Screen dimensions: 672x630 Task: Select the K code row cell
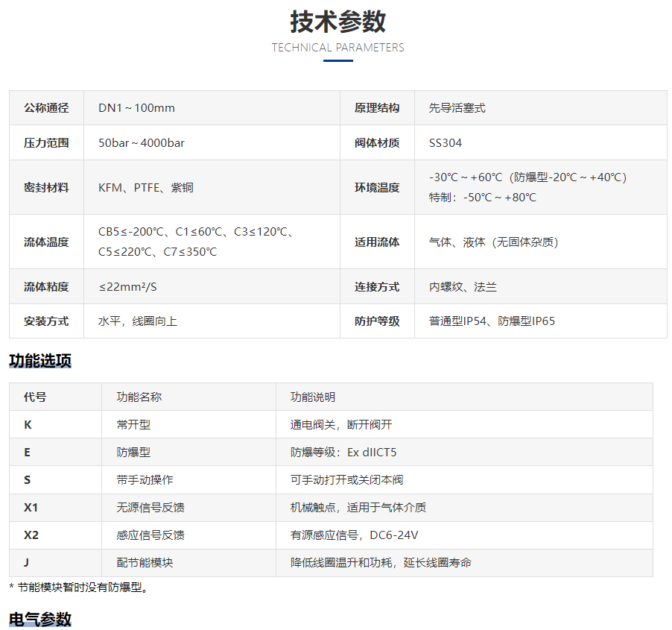(28, 425)
